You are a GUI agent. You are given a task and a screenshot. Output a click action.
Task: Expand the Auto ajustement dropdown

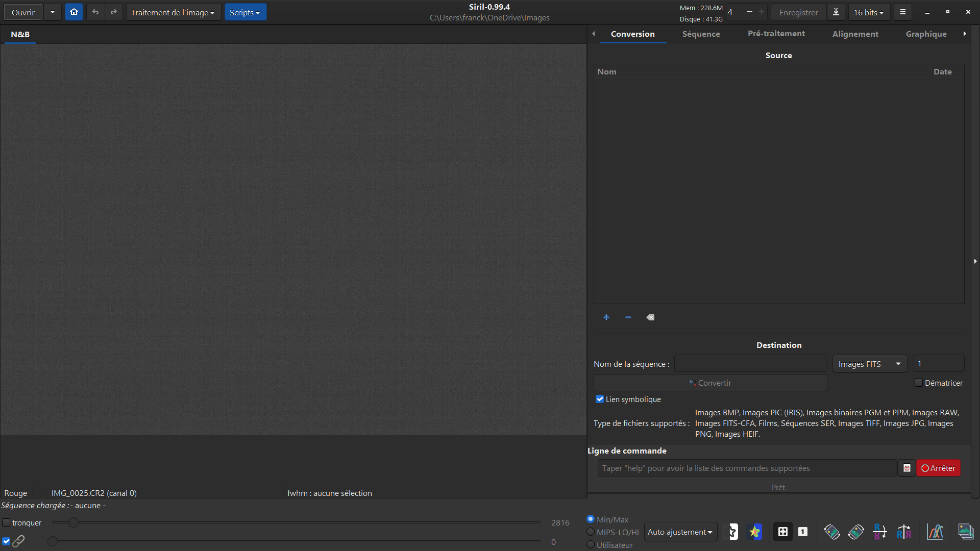pyautogui.click(x=680, y=532)
